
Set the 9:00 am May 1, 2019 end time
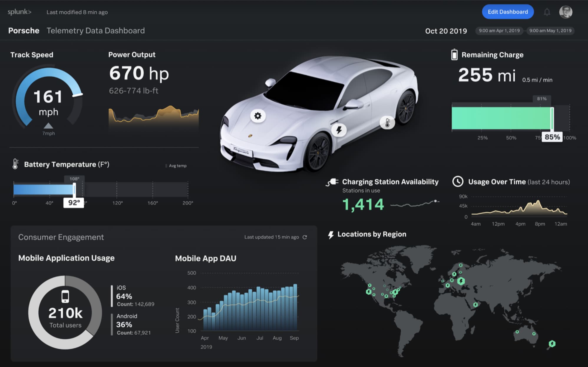tap(550, 31)
